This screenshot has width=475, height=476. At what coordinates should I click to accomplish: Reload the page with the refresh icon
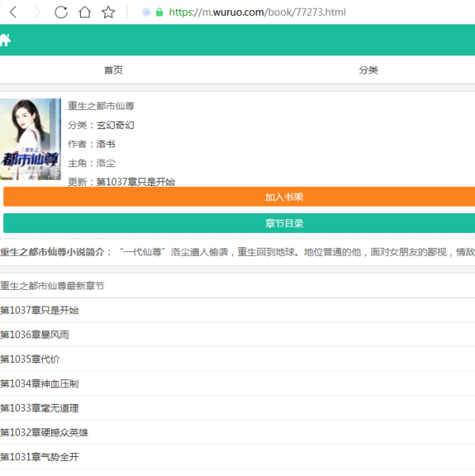61,12
